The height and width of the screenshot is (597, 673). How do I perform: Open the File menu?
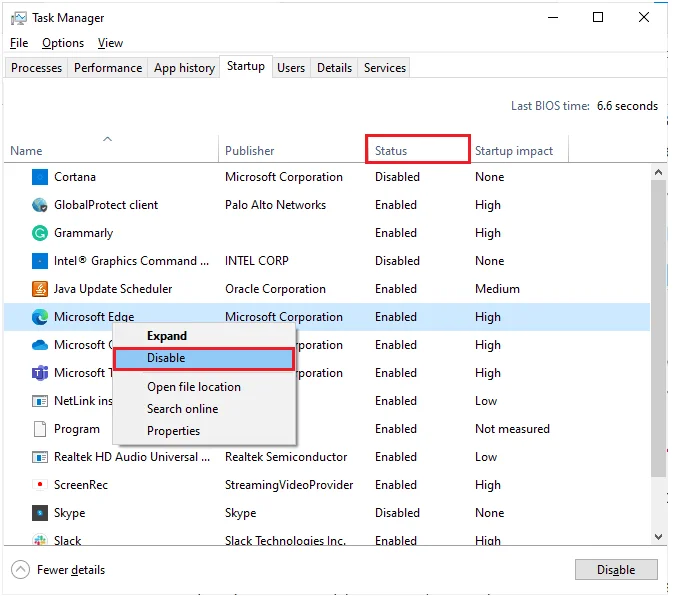[x=19, y=43]
